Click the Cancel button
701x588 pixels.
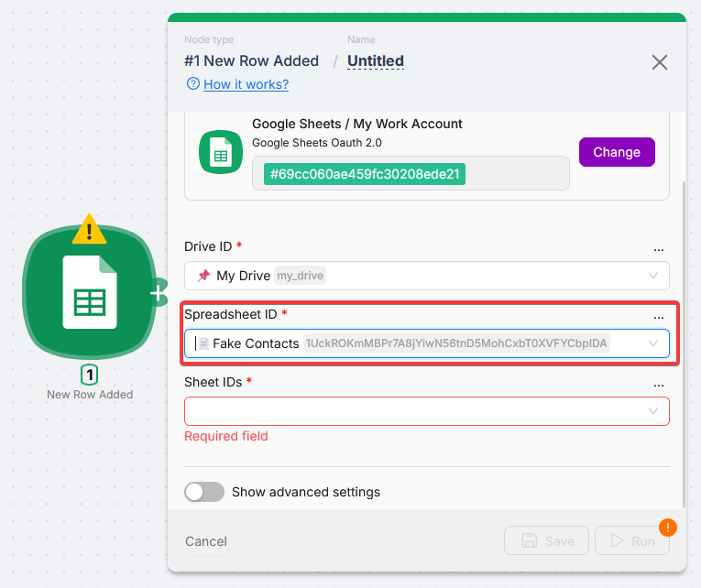pos(206,541)
